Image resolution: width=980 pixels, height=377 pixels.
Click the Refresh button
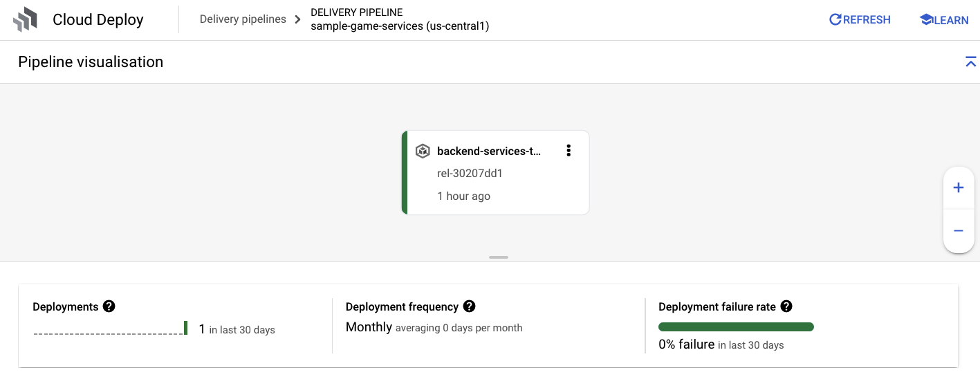pyautogui.click(x=860, y=20)
